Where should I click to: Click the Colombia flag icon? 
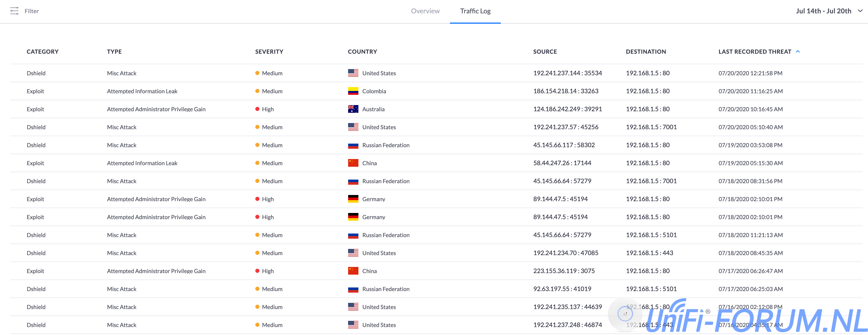[x=353, y=91]
